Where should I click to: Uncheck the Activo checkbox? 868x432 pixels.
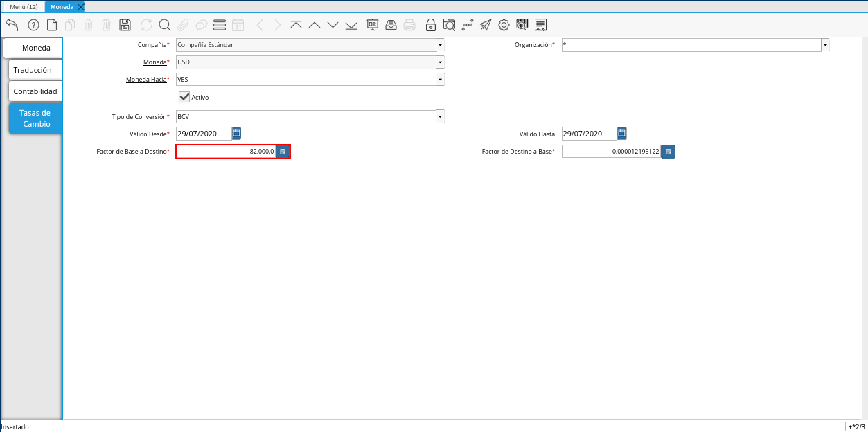click(184, 97)
